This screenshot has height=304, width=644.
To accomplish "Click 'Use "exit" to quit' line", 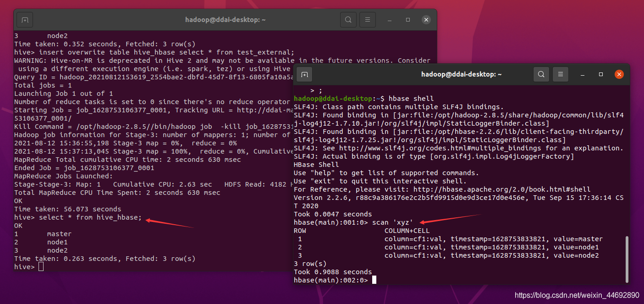I will point(380,181).
